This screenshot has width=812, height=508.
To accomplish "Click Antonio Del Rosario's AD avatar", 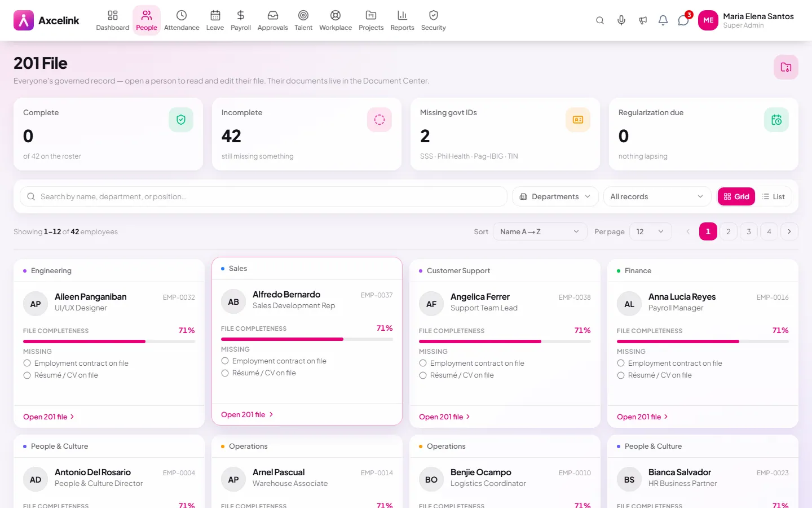I will (36, 480).
